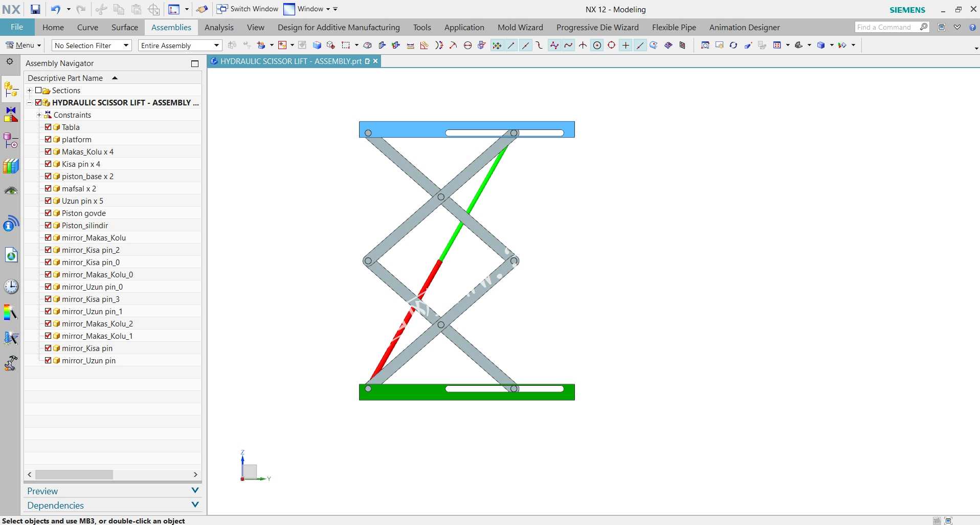The image size is (980, 525).
Task: Uncheck the mirror_Uzun pin checkbox
Action: point(48,360)
